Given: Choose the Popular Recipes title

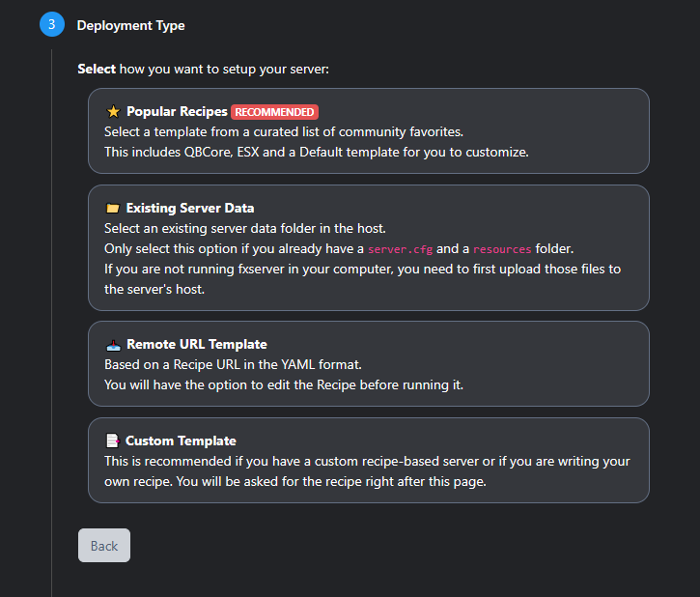Looking at the screenshot, I should click(x=177, y=112).
